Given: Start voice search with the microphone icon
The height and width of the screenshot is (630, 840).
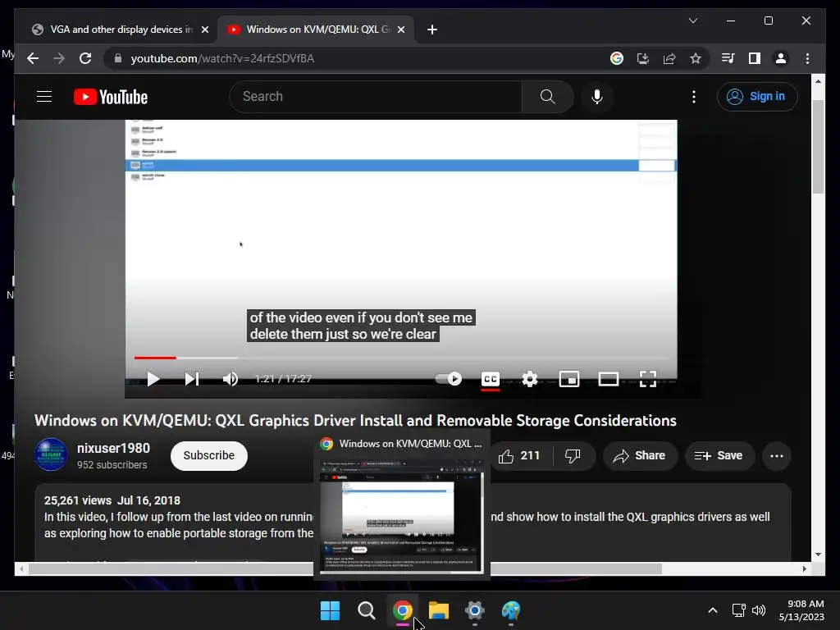Looking at the screenshot, I should 597,97.
